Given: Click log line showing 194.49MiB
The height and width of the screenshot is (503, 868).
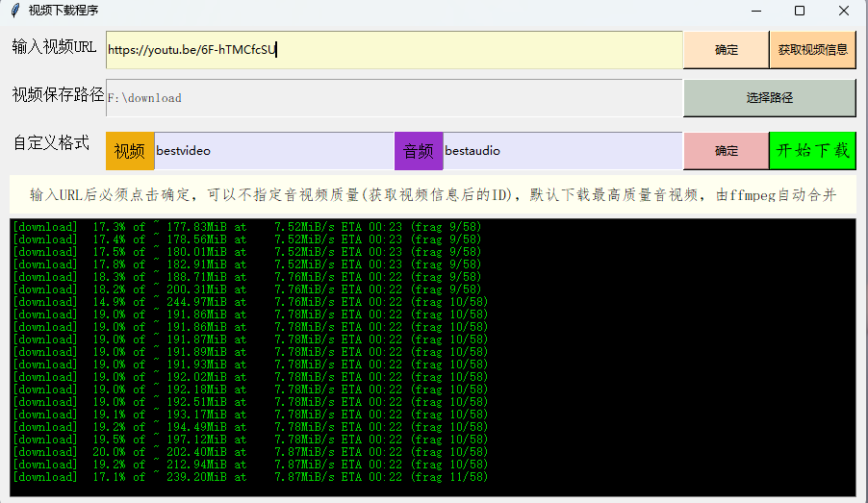Looking at the screenshot, I should point(250,427).
